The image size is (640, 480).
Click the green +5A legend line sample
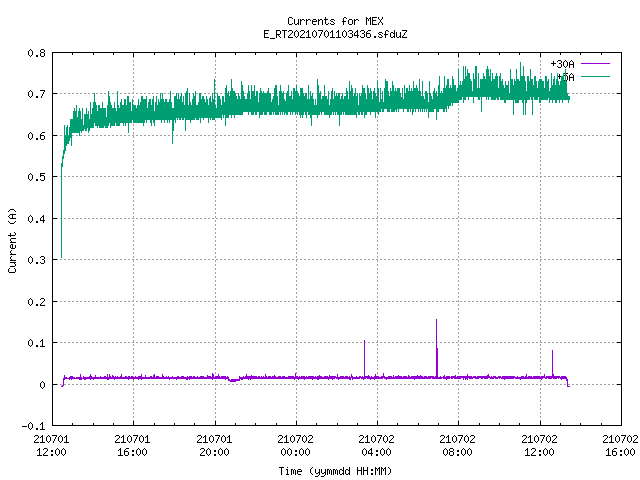pos(595,76)
